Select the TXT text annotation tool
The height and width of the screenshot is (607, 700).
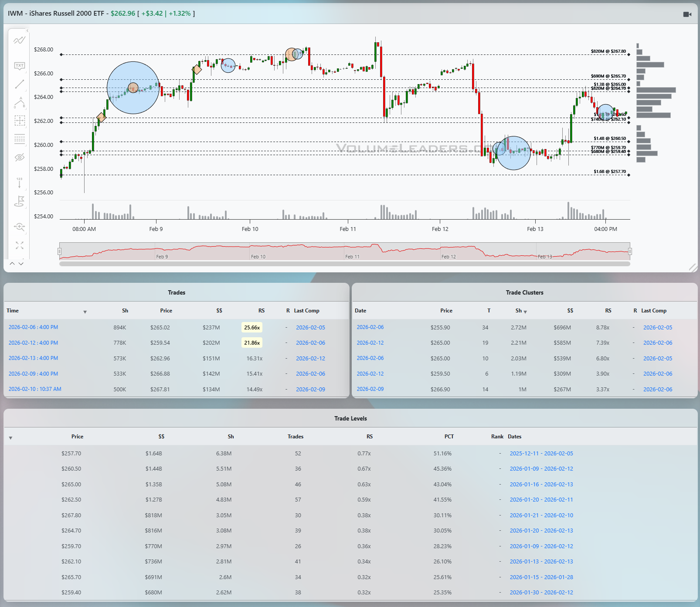(x=19, y=66)
